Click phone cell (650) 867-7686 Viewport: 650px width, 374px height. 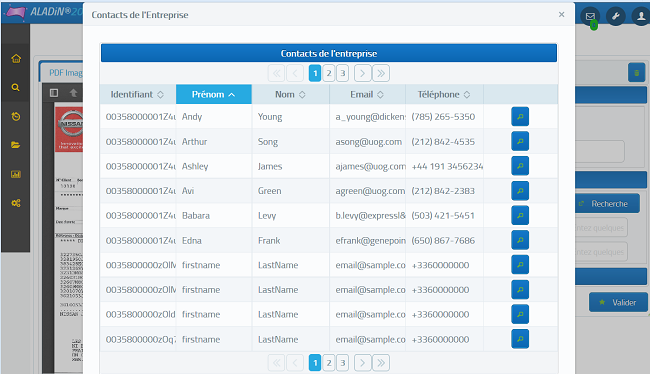point(443,240)
